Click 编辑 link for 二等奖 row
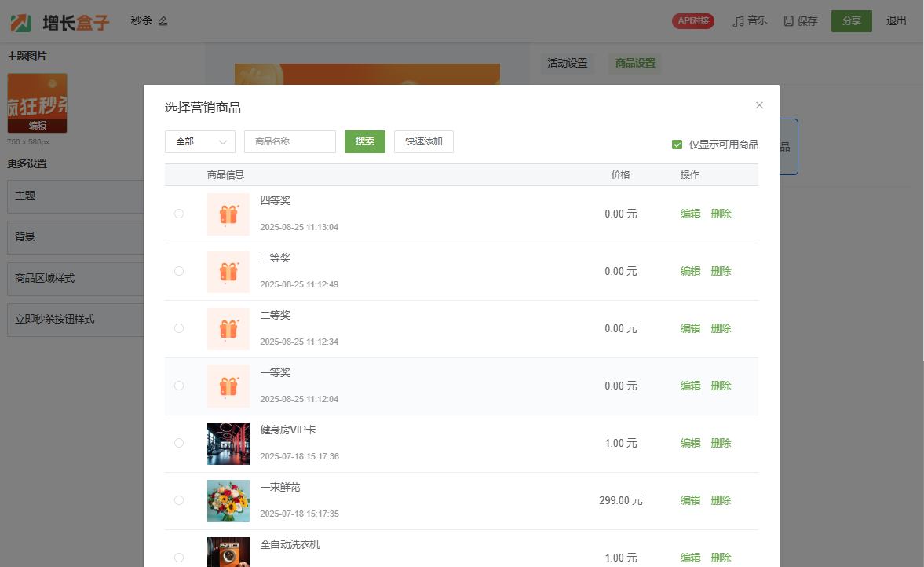Image resolution: width=924 pixels, height=567 pixels. pyautogui.click(x=690, y=328)
